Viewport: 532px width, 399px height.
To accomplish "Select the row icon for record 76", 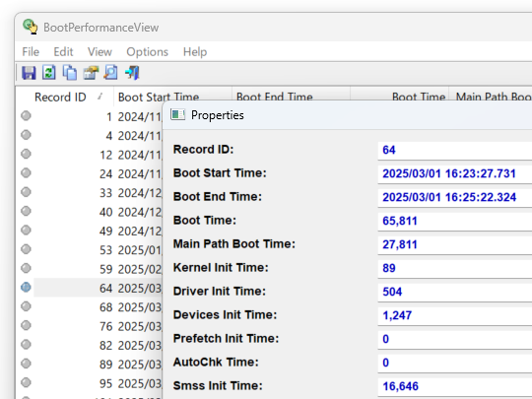I will pyautogui.click(x=27, y=325).
